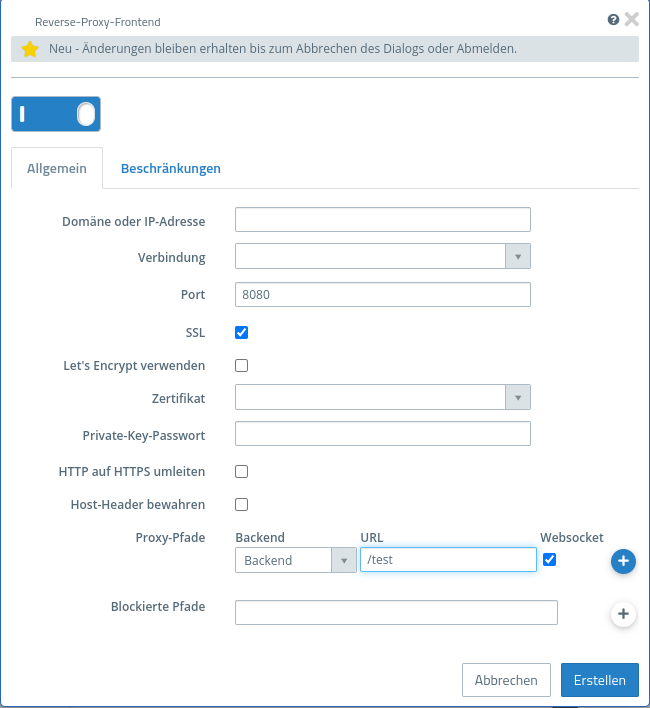
Task: Add a blocked path with plus icon
Action: 623,613
